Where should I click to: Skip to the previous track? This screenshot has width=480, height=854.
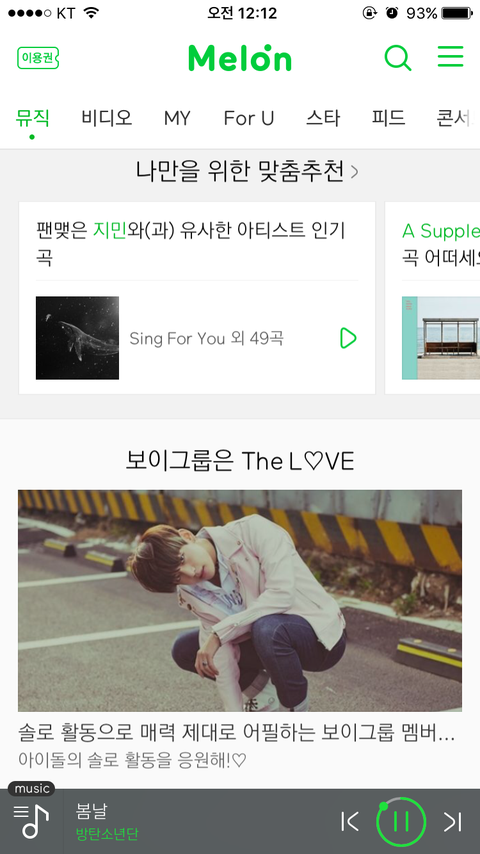coord(350,821)
